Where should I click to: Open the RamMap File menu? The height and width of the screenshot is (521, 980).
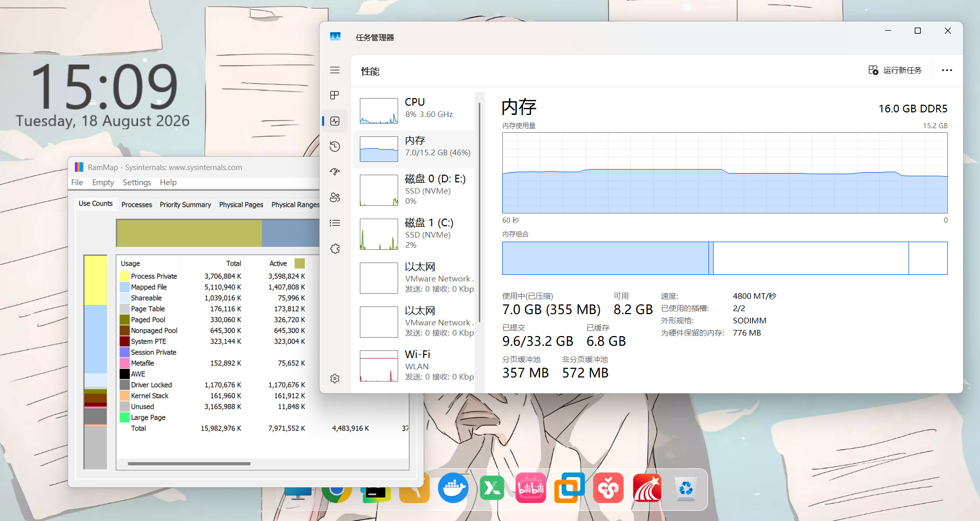pos(77,182)
